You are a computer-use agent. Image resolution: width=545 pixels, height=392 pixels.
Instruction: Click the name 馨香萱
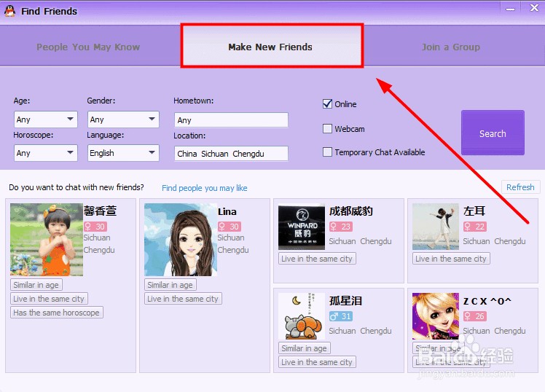pos(100,211)
